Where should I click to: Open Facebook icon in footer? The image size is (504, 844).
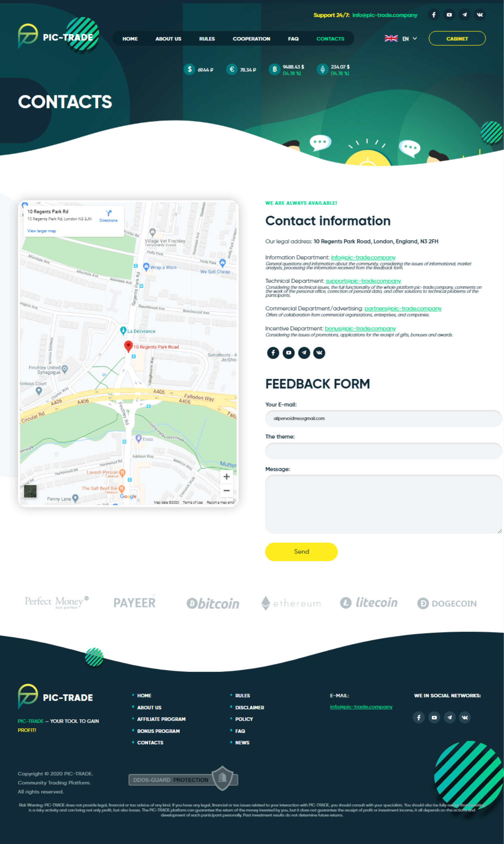[419, 717]
